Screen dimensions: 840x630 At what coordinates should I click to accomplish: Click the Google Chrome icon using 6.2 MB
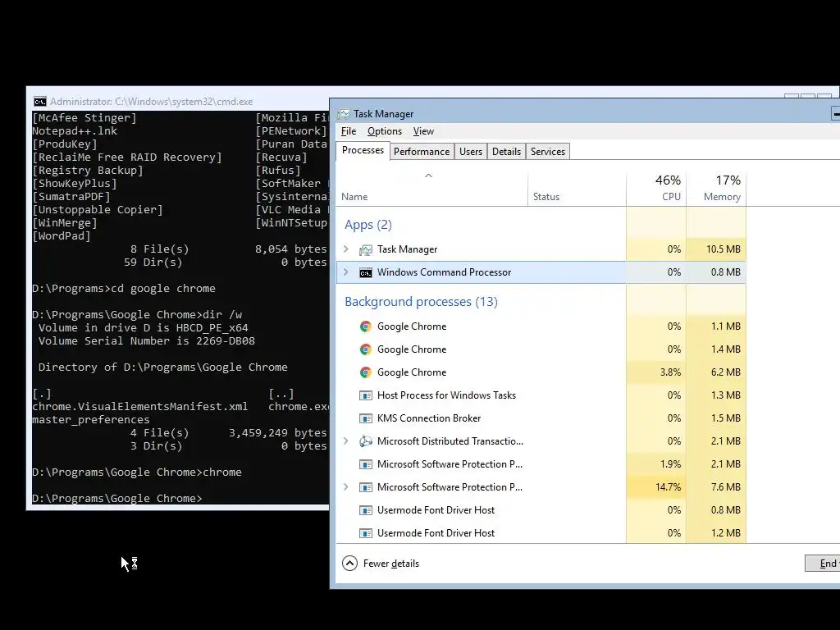click(x=365, y=372)
